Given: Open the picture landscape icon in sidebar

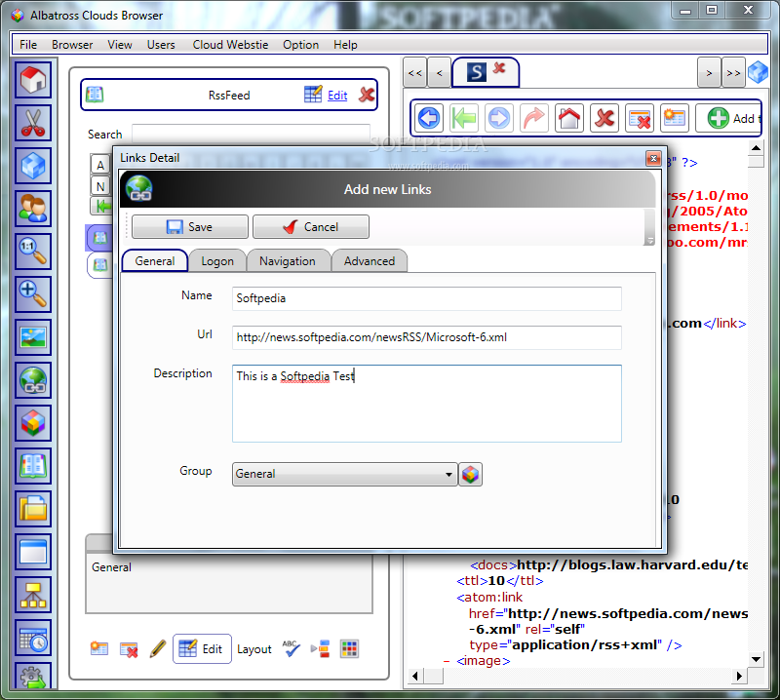Looking at the screenshot, I should coord(33,336).
